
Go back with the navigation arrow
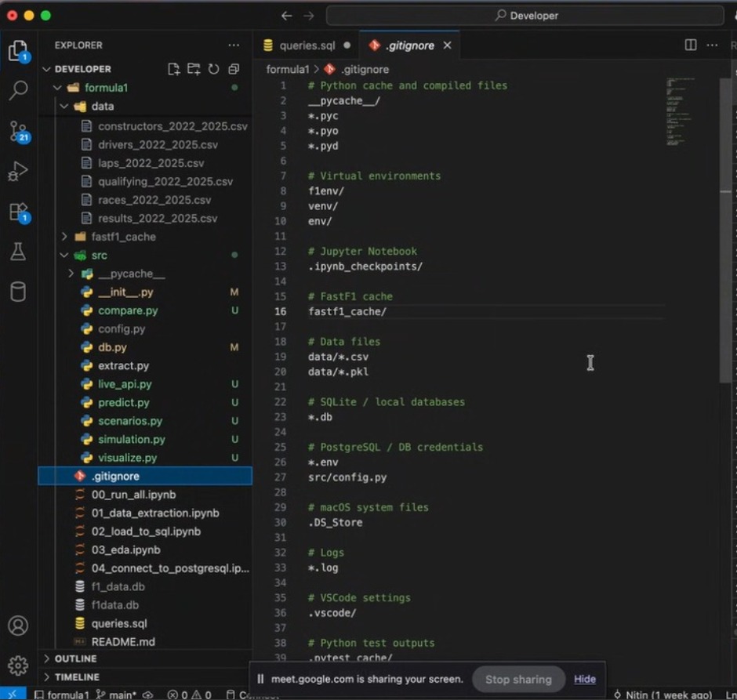tap(287, 16)
